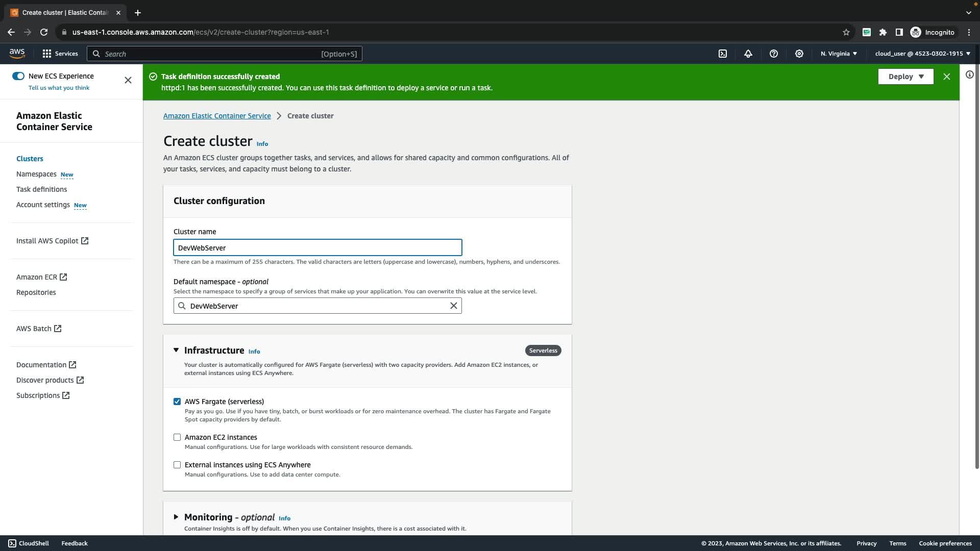Open the settings gear icon in navbar
The width and height of the screenshot is (980, 551).
[x=799, y=54]
